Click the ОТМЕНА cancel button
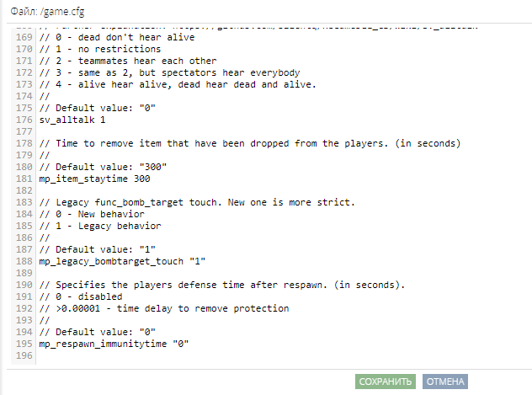 coord(445,382)
